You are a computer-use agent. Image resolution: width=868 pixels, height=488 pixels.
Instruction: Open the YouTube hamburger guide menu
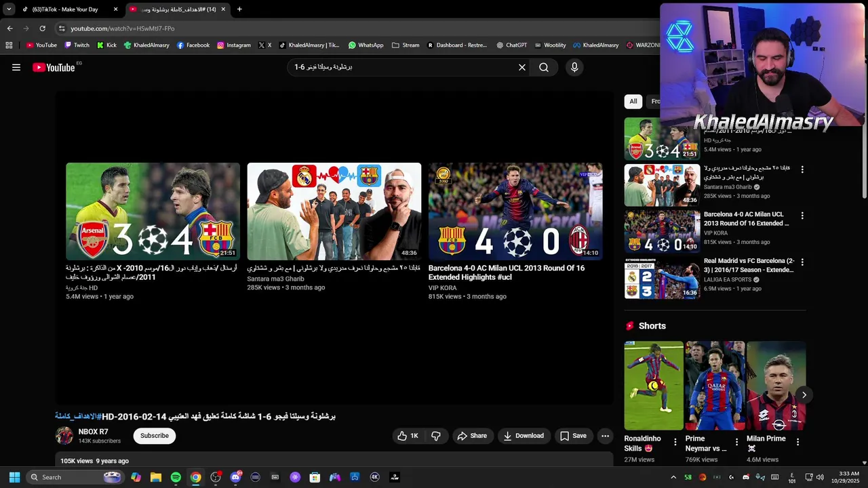[x=16, y=67]
